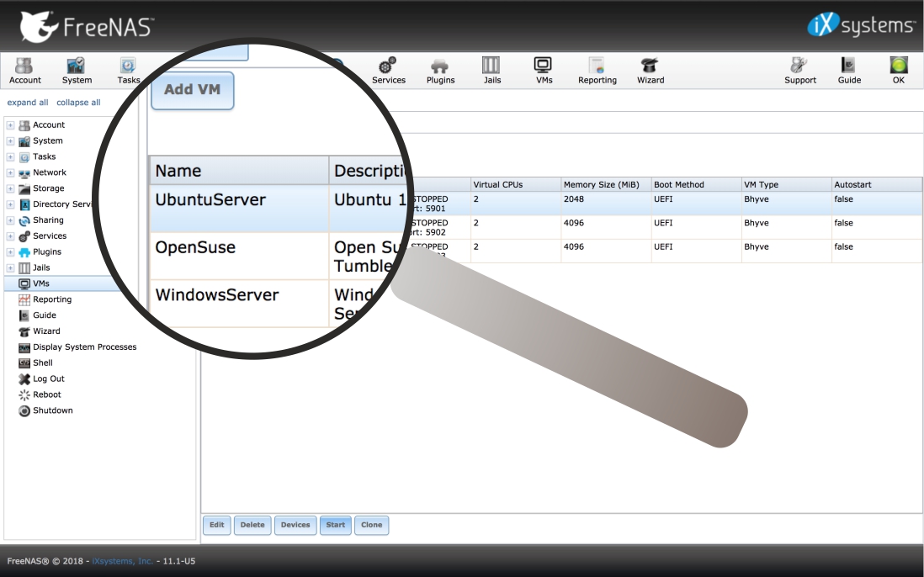Click the expand all link

[28, 103]
